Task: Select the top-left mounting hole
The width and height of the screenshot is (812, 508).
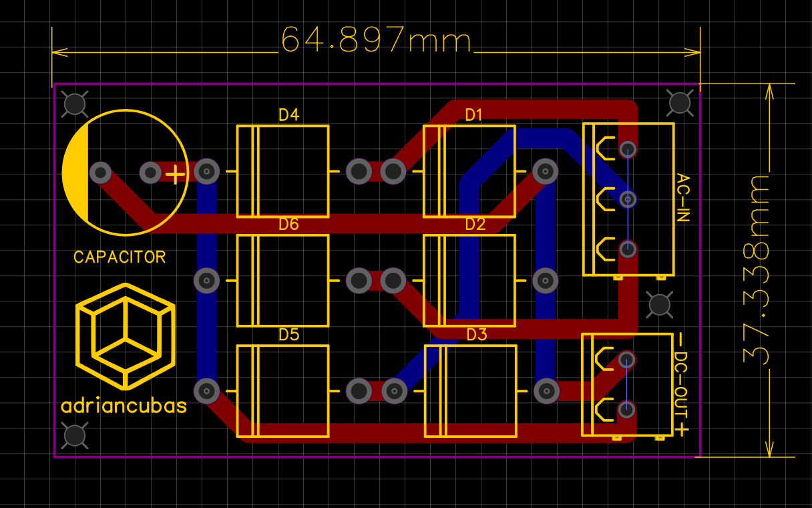Action: pos(75,104)
